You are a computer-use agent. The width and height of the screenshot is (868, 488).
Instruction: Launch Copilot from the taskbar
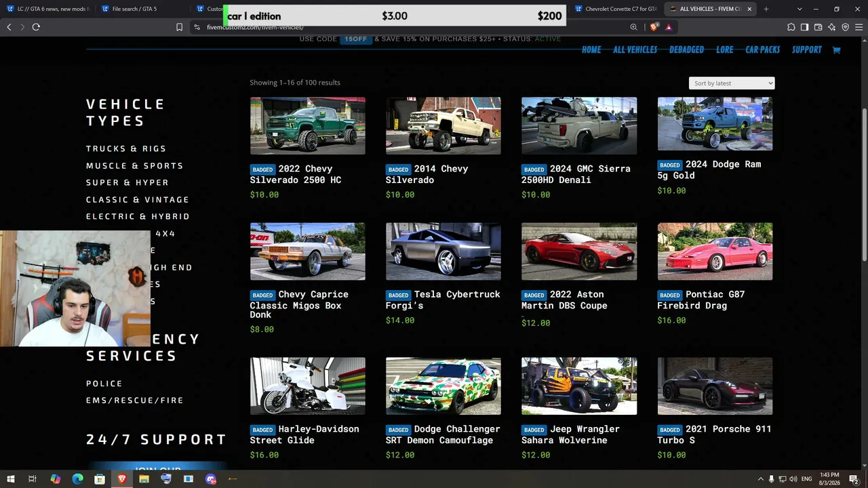56,479
